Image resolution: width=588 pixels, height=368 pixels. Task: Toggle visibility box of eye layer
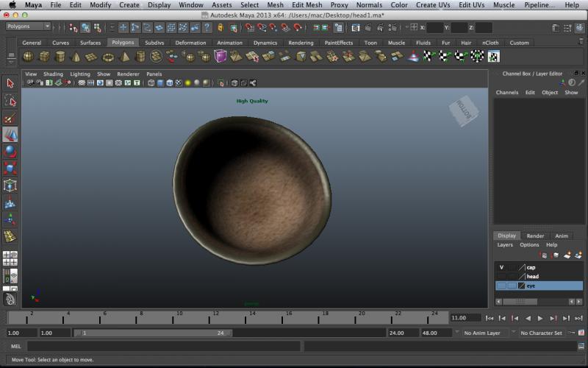click(x=501, y=286)
